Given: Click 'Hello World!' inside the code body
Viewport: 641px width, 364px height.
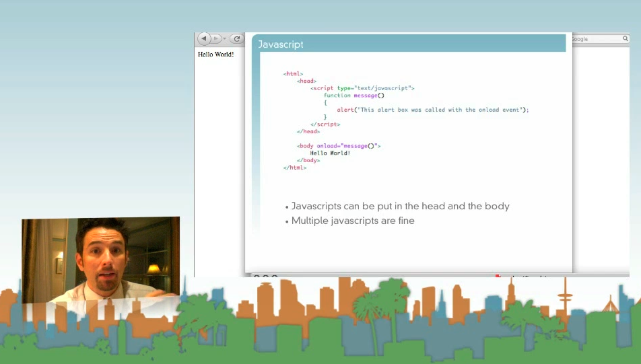Looking at the screenshot, I should [x=330, y=153].
